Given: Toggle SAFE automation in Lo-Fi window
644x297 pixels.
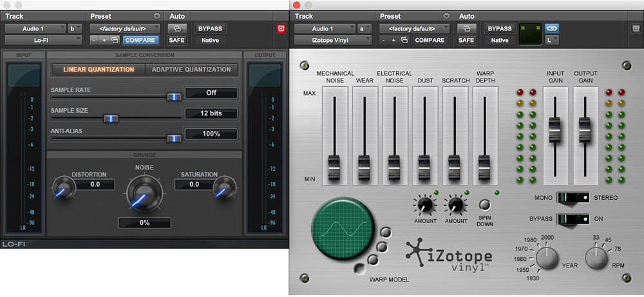Looking at the screenshot, I should pyautogui.click(x=177, y=40).
